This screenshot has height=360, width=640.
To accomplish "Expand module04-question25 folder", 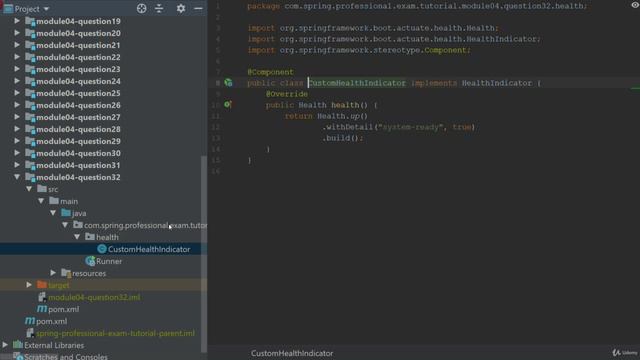I will [x=17, y=93].
